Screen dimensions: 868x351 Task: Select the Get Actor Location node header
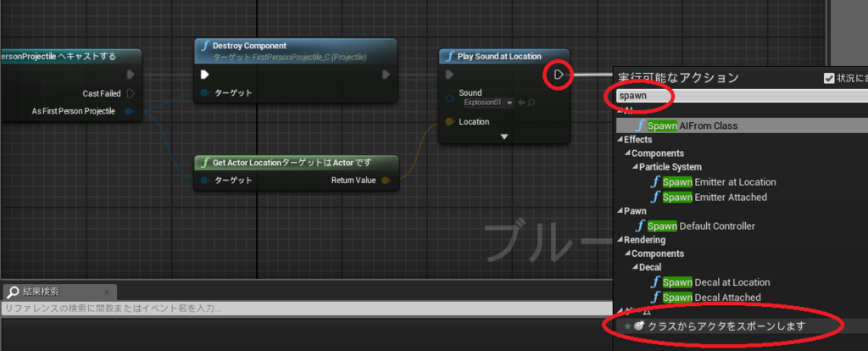(x=296, y=163)
